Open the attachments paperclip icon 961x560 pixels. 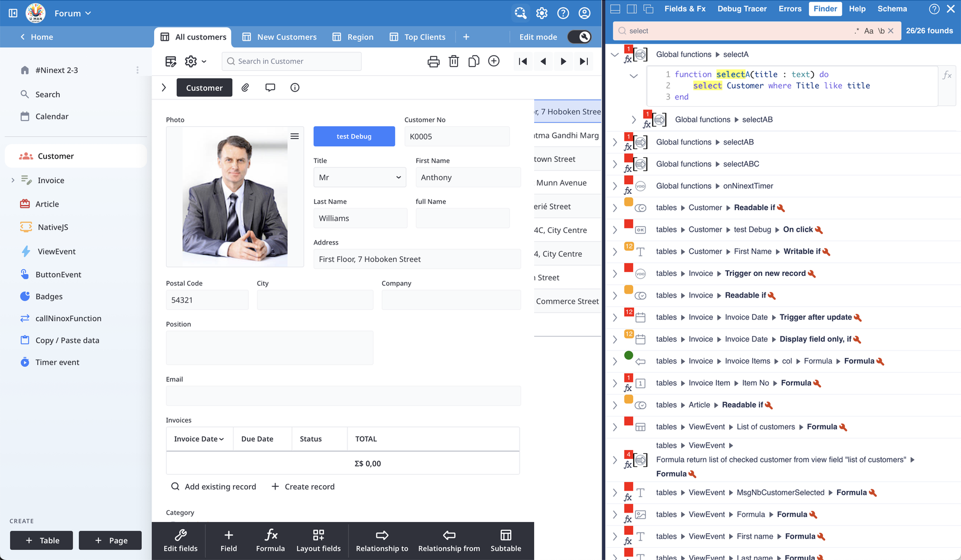(x=245, y=88)
